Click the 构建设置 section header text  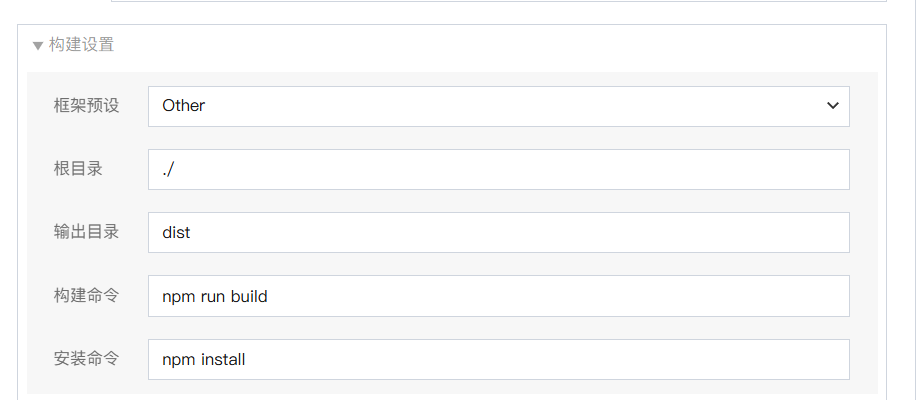(81, 45)
